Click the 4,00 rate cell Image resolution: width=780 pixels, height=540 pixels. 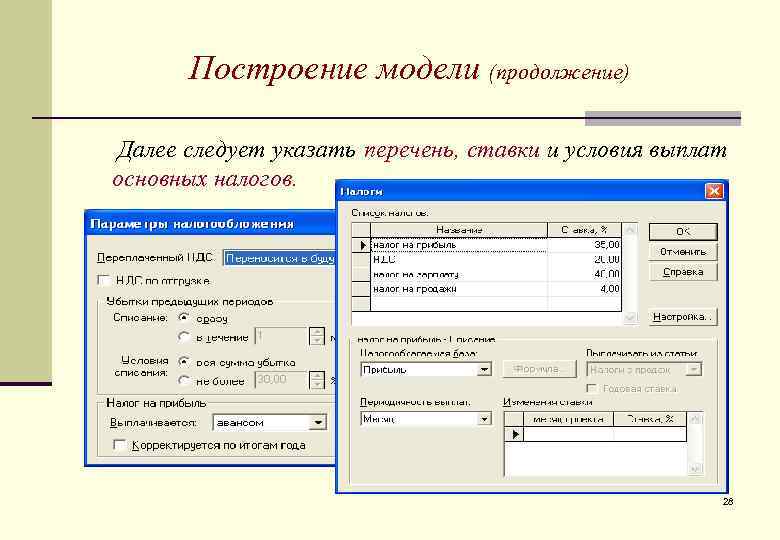(x=585, y=289)
